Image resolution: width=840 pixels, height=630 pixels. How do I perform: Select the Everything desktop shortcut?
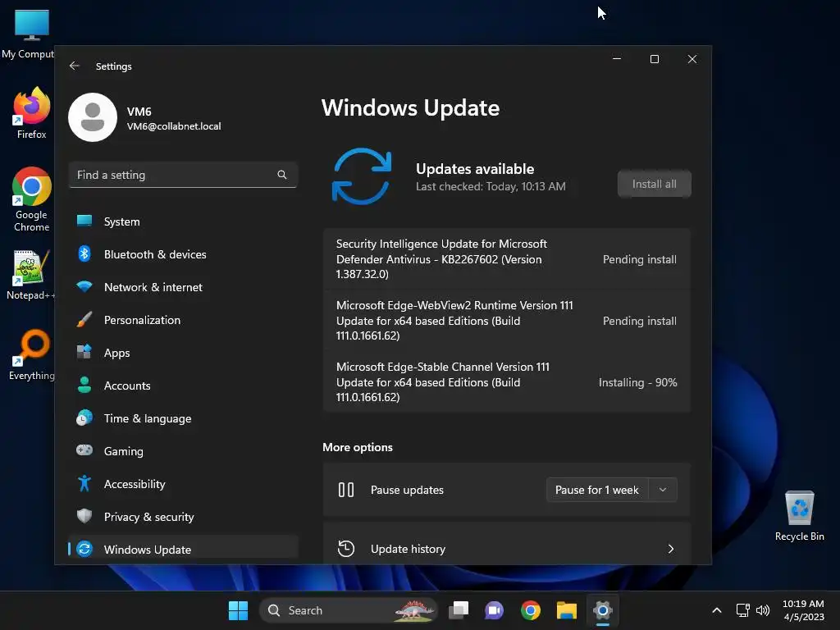pyautogui.click(x=32, y=354)
